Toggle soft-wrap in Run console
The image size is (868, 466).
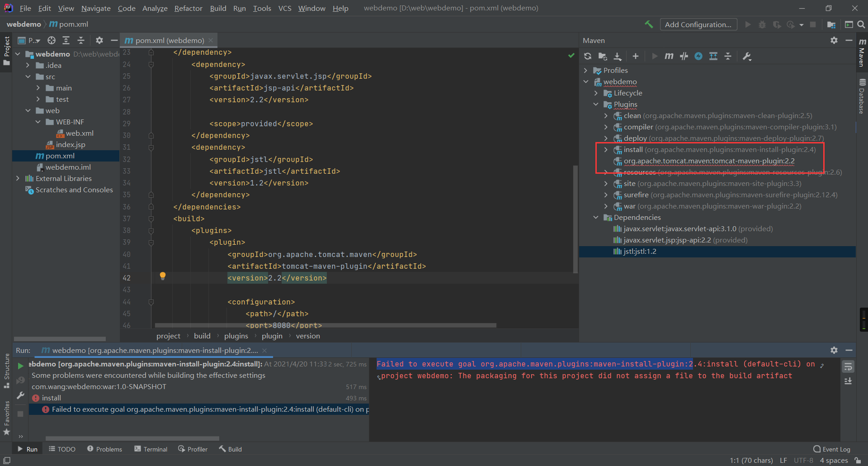(848, 366)
